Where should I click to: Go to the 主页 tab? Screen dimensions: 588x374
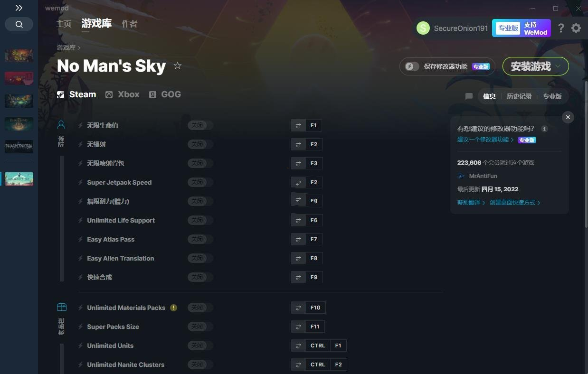coord(64,24)
